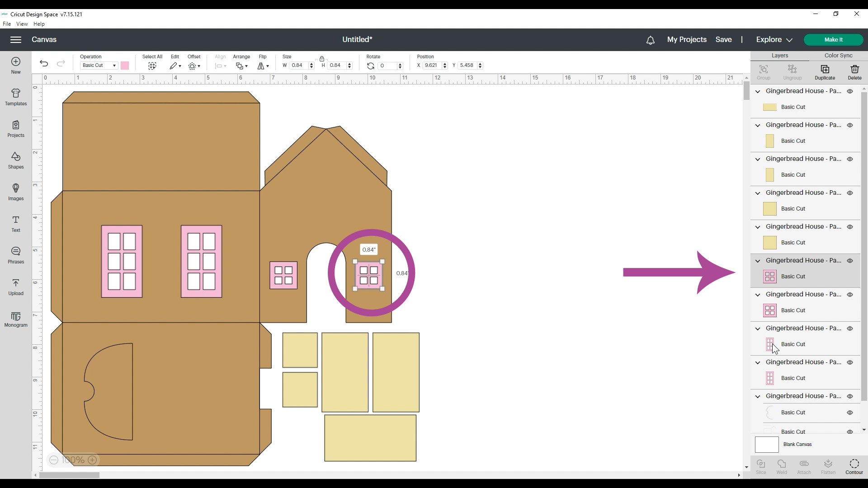This screenshot has width=868, height=488.
Task: Toggle visibility of fourth Gingerbread House group
Action: (x=850, y=193)
